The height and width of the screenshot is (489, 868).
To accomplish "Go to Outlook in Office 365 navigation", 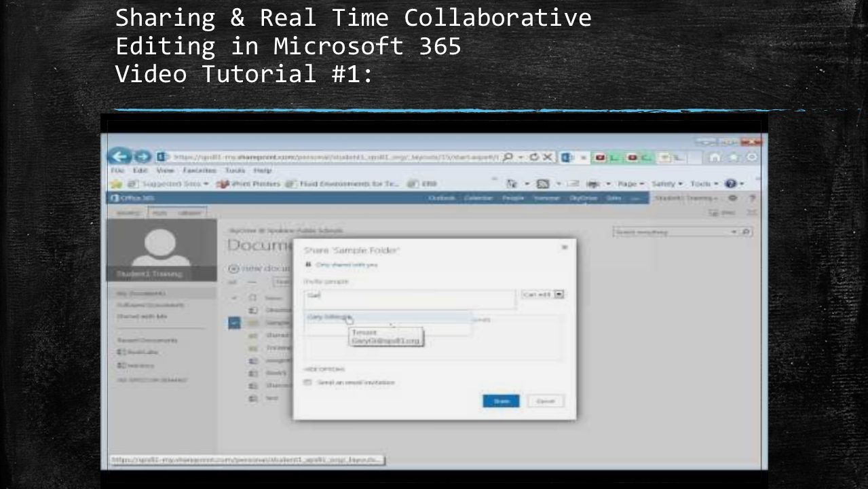I will [x=442, y=198].
